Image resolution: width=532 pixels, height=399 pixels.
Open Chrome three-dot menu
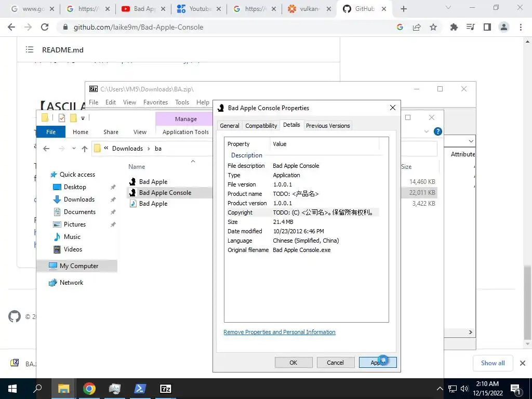click(x=521, y=27)
